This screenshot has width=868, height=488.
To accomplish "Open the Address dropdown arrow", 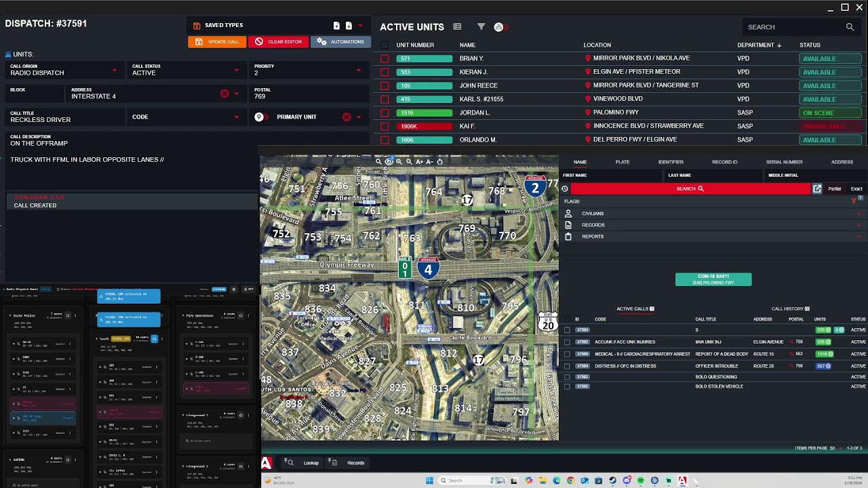I will click(237, 94).
